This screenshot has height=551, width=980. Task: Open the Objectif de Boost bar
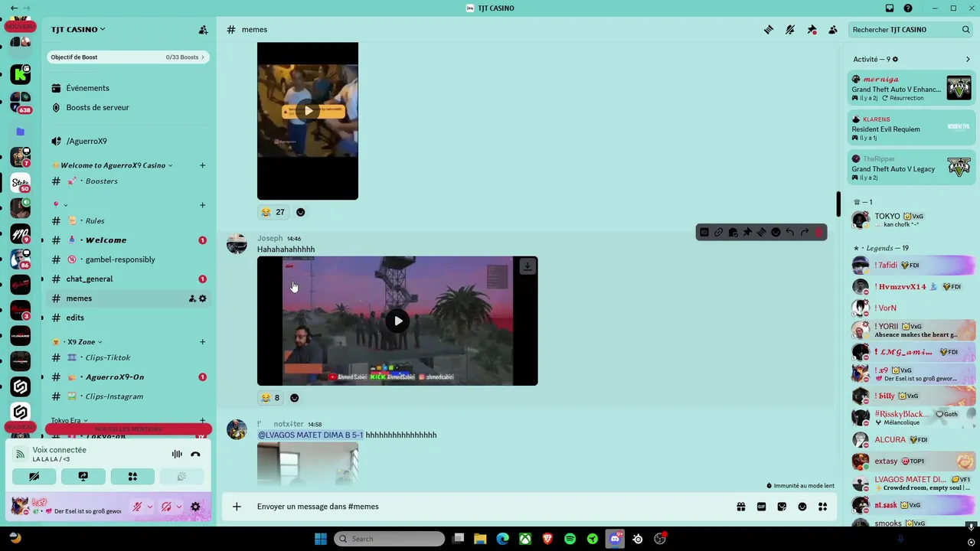pos(128,57)
